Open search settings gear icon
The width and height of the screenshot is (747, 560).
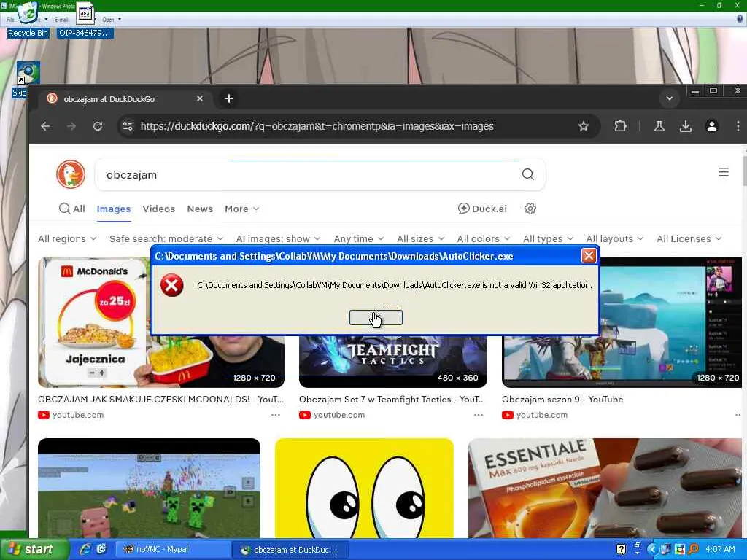tap(530, 209)
